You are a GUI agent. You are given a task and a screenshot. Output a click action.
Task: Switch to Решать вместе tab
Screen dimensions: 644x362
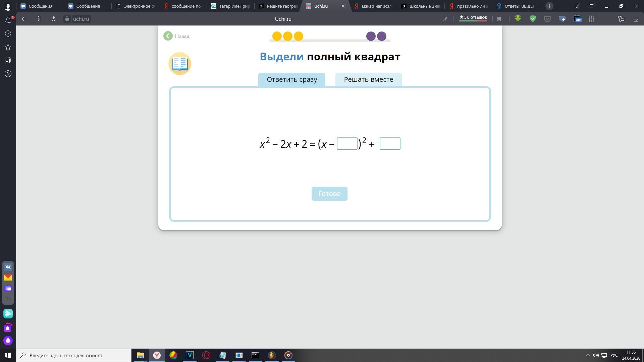tap(368, 79)
